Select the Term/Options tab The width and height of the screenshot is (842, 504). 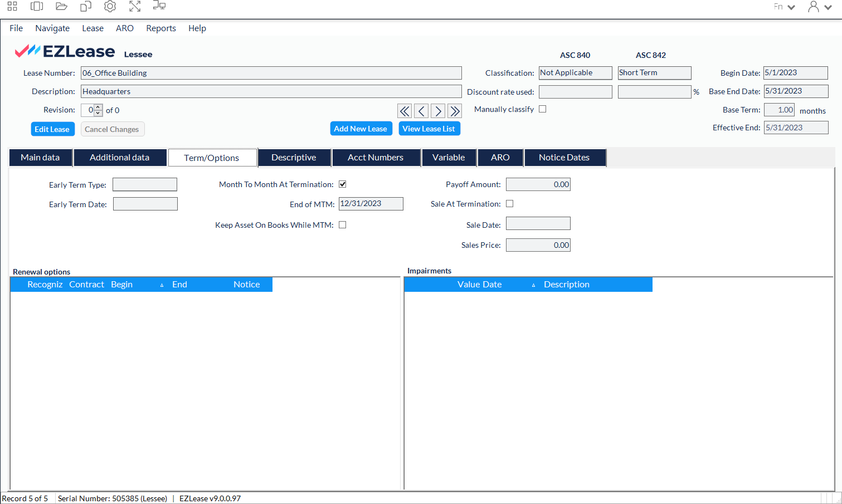pyautogui.click(x=212, y=158)
